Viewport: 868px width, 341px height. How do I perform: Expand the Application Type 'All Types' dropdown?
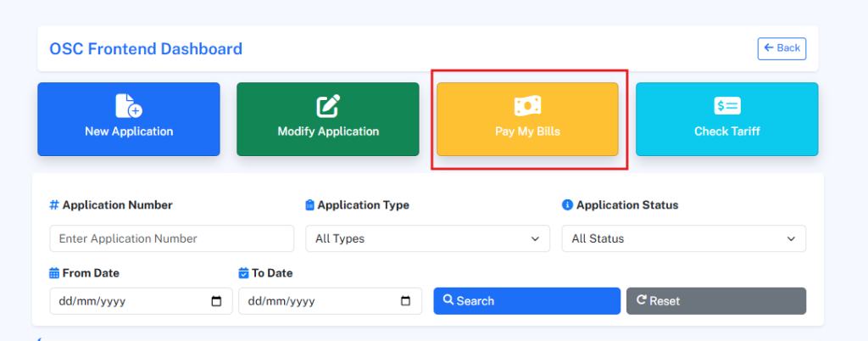[x=427, y=238]
